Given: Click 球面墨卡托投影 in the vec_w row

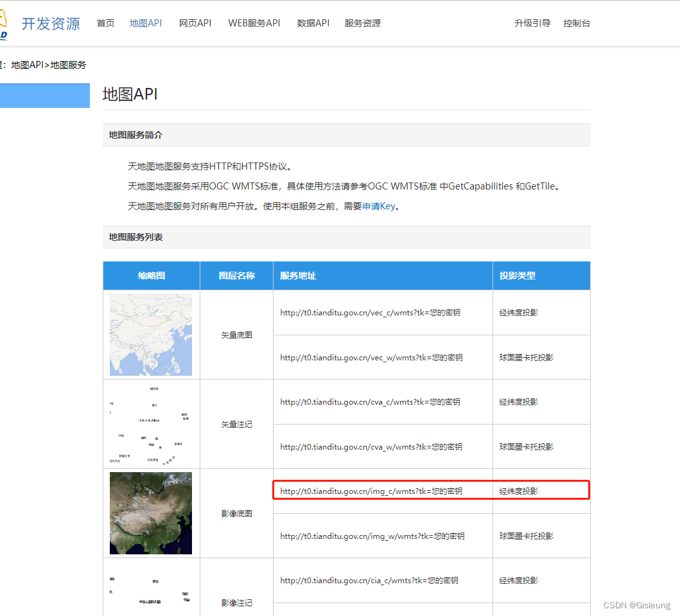Looking at the screenshot, I should (x=527, y=357).
